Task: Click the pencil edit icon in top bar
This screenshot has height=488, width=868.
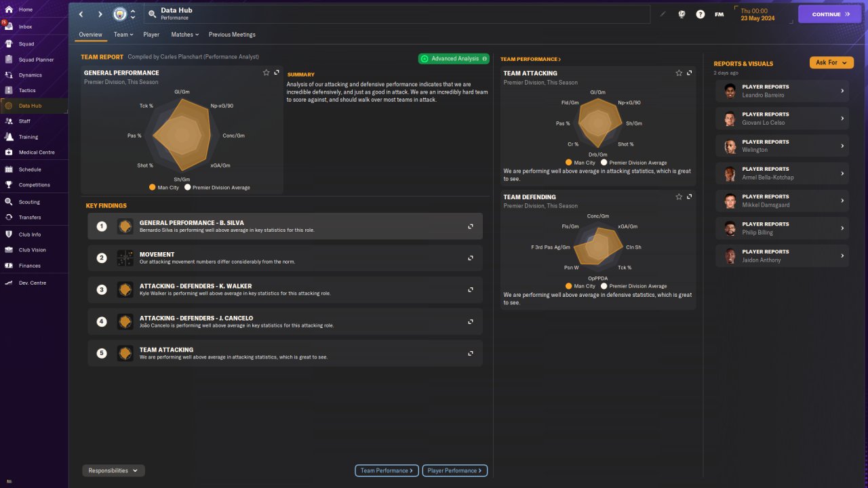Action: tap(663, 14)
